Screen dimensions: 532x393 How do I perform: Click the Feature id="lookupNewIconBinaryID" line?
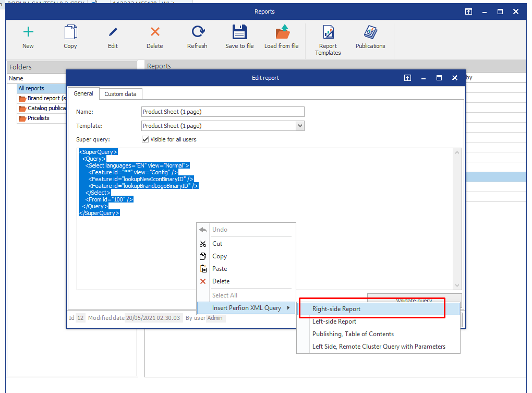141,179
